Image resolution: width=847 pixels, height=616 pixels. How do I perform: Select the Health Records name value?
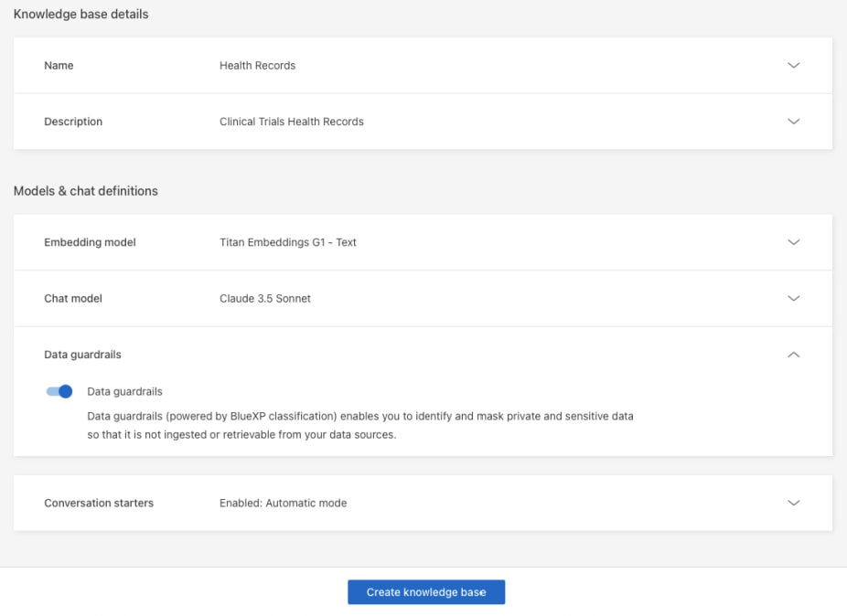click(257, 66)
